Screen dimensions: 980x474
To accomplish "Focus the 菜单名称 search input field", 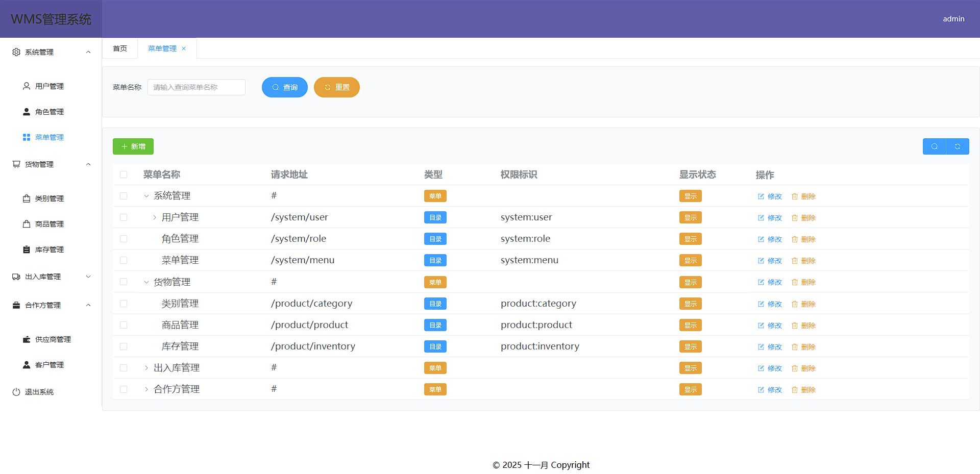I will click(197, 87).
